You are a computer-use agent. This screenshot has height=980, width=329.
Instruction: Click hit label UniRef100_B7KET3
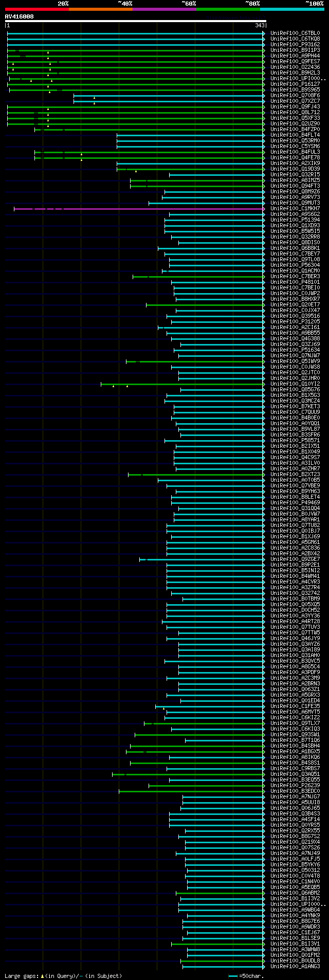pyautogui.click(x=295, y=407)
